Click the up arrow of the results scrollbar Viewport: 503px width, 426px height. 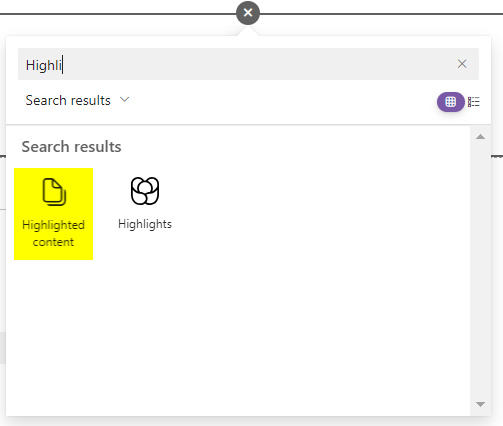point(480,137)
